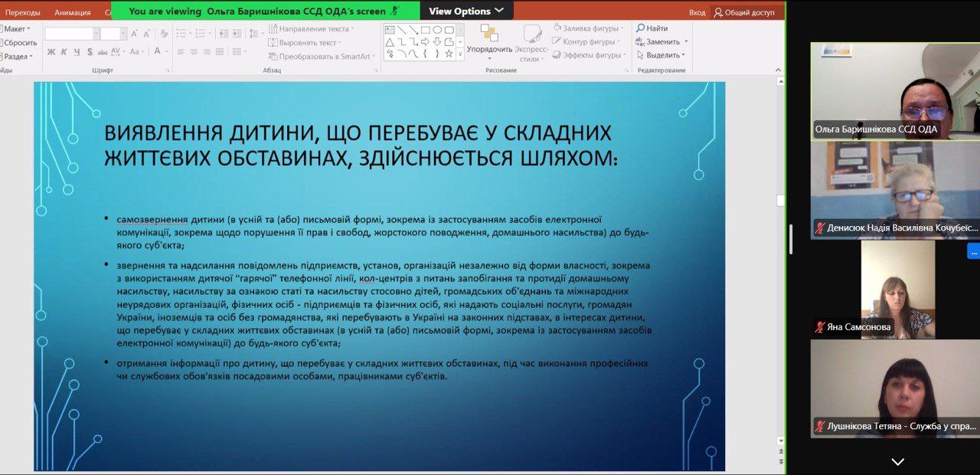
Task: Toggle strikethrough abc button
Action: click(103, 52)
